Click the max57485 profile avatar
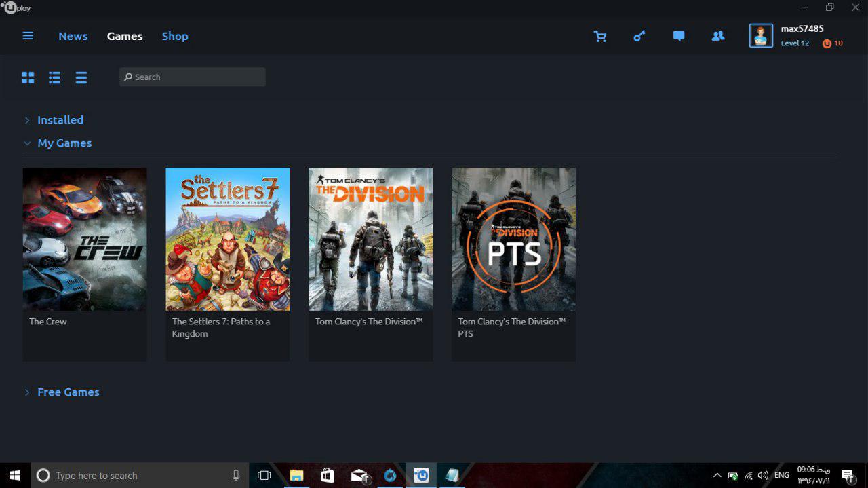Viewport: 868px width, 488px height. coord(761,36)
